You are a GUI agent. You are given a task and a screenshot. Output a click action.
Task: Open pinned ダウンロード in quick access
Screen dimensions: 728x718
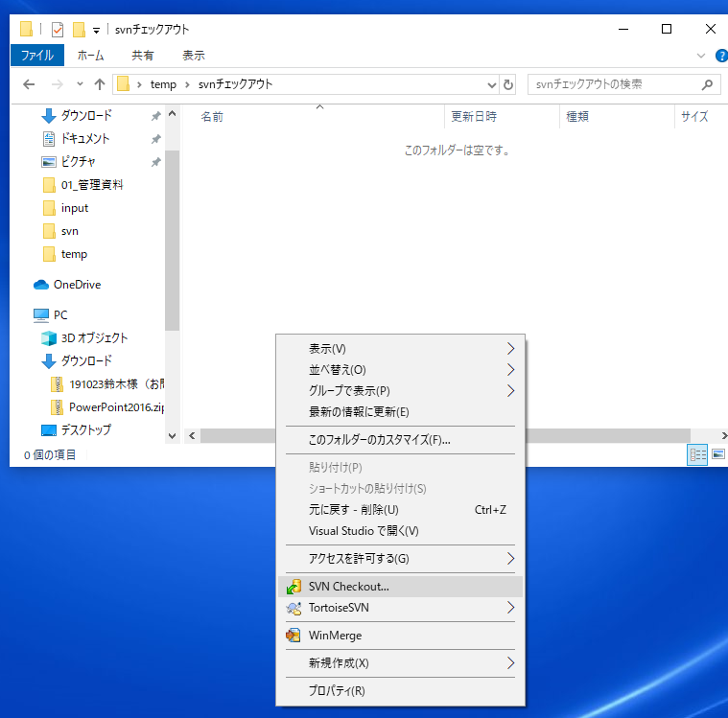click(86, 116)
